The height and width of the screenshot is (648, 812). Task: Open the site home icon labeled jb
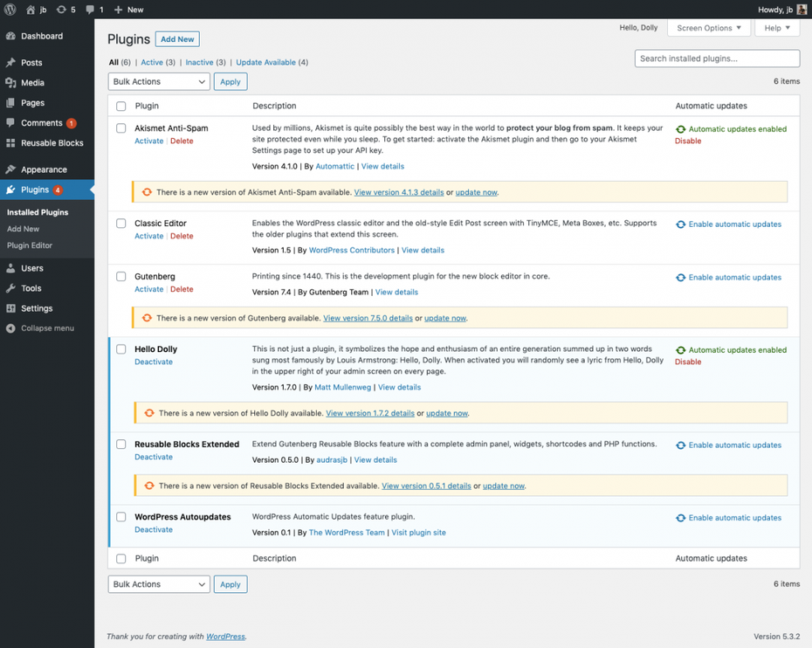click(31, 10)
